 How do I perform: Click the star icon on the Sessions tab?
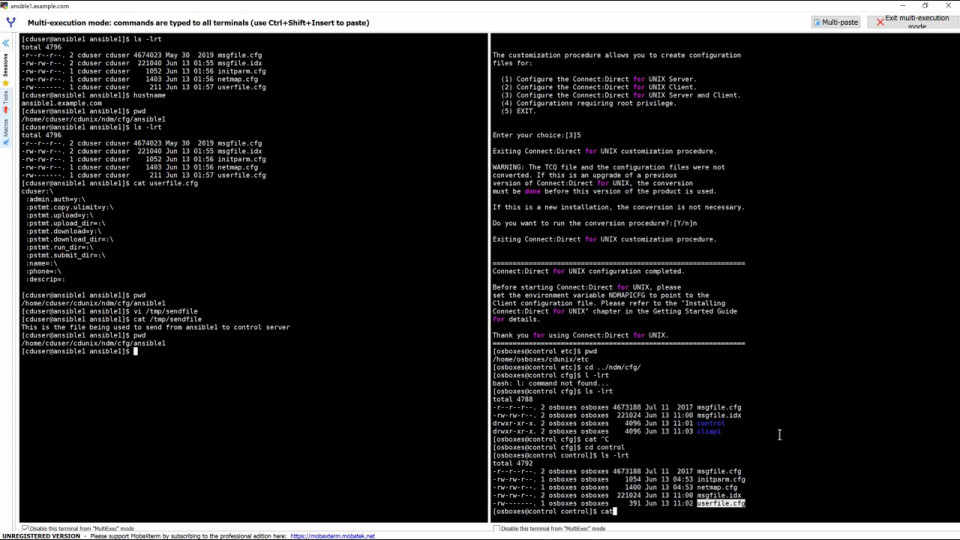coord(6,83)
